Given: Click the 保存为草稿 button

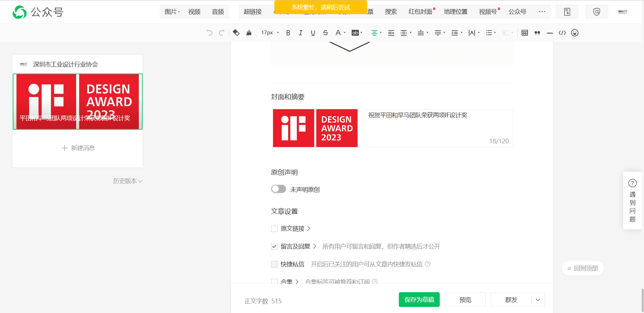Looking at the screenshot, I should (x=419, y=300).
